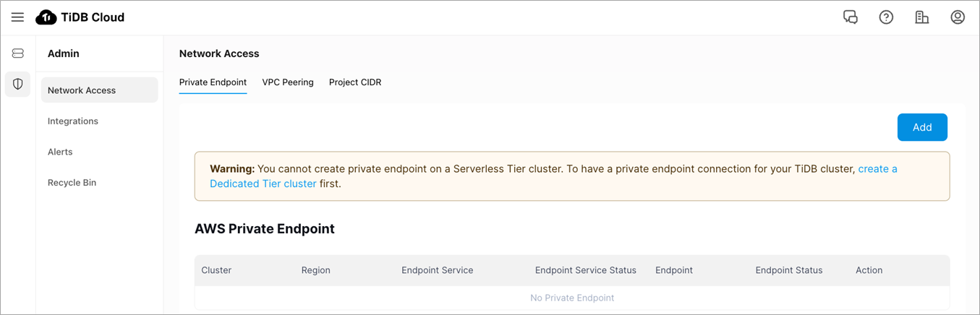Image resolution: width=980 pixels, height=315 pixels.
Task: Click the Endpoint Service Status column header
Action: pyautogui.click(x=585, y=270)
